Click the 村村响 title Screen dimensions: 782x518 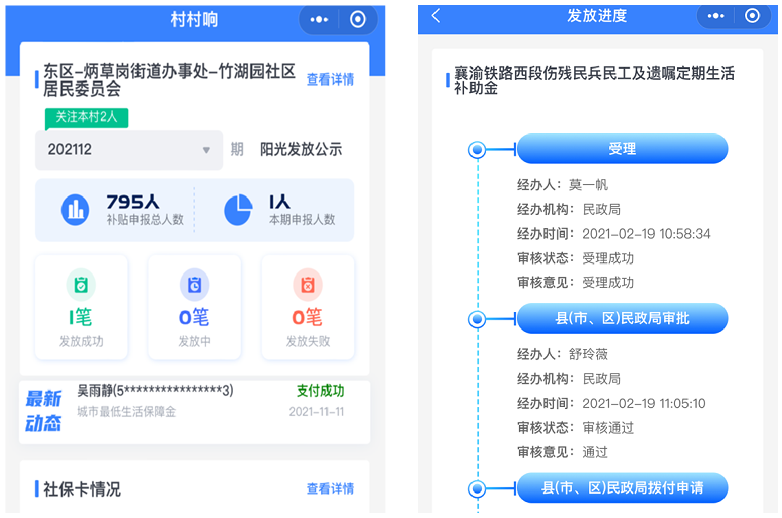click(x=194, y=19)
